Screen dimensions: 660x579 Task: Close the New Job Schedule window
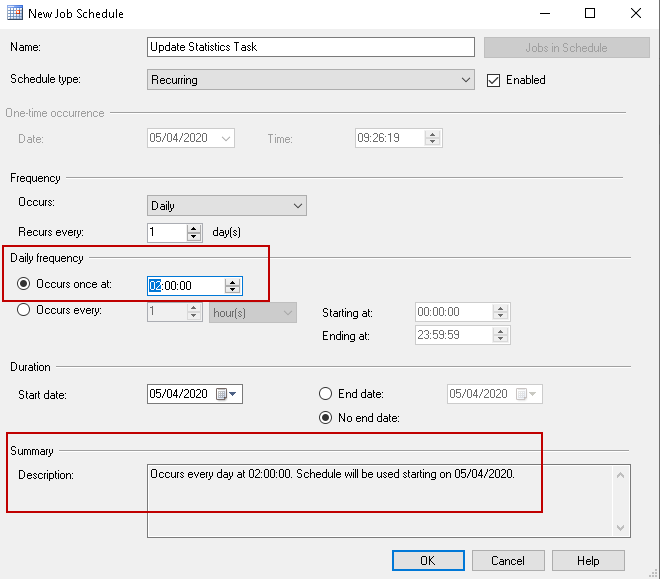(x=636, y=14)
